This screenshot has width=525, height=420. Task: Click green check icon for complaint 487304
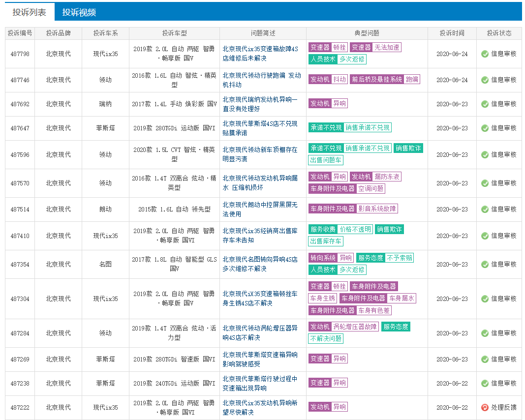(485, 299)
